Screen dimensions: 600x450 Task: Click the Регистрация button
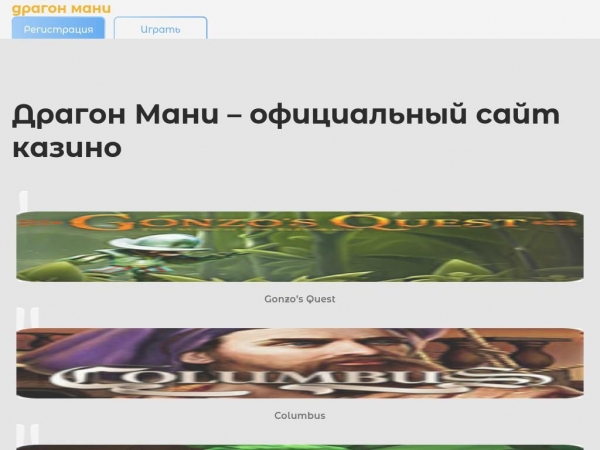(x=58, y=28)
